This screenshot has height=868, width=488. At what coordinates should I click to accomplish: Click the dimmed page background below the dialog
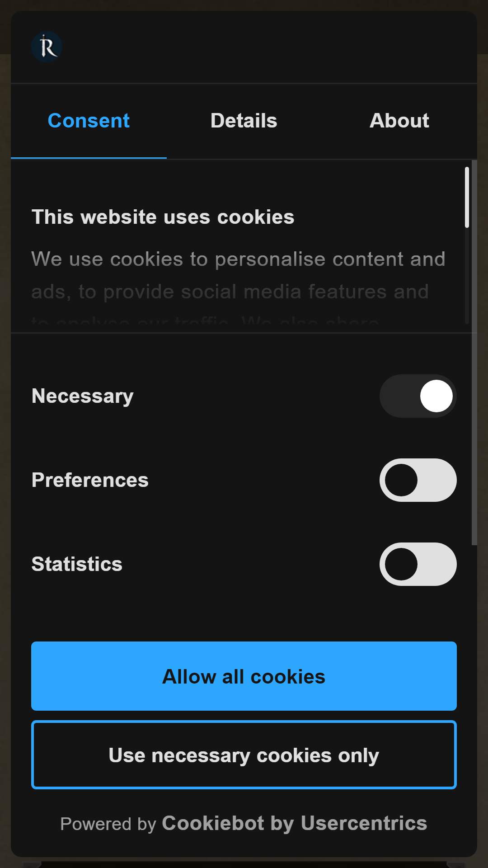(x=244, y=863)
